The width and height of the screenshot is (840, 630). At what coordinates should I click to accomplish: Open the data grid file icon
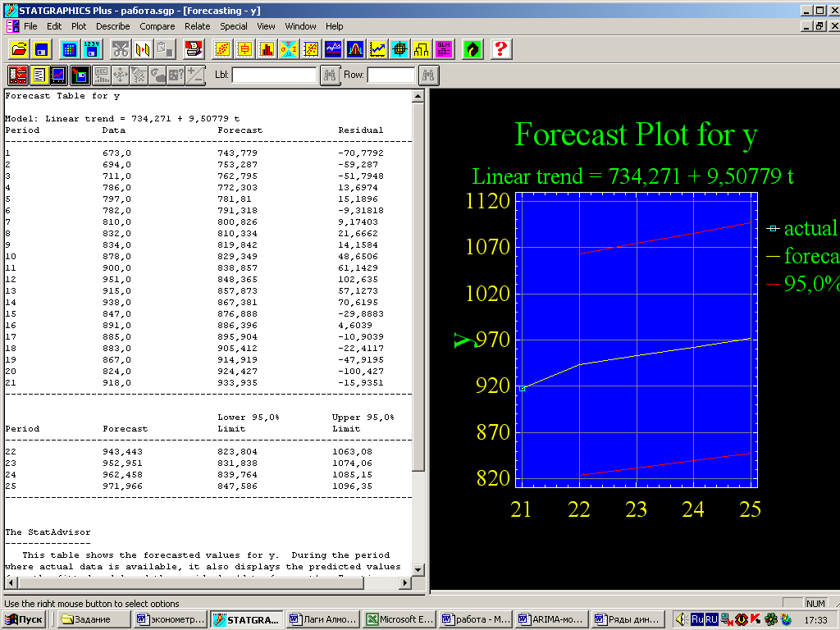click(x=69, y=49)
